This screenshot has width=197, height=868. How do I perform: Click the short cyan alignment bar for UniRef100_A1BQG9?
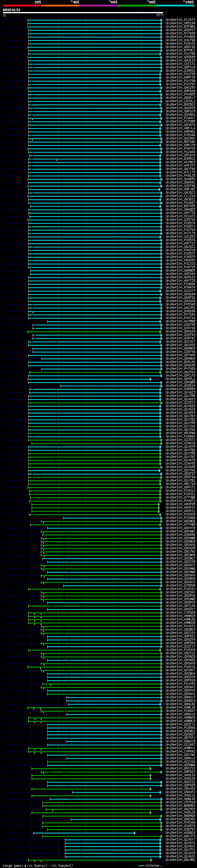pos(84,833)
